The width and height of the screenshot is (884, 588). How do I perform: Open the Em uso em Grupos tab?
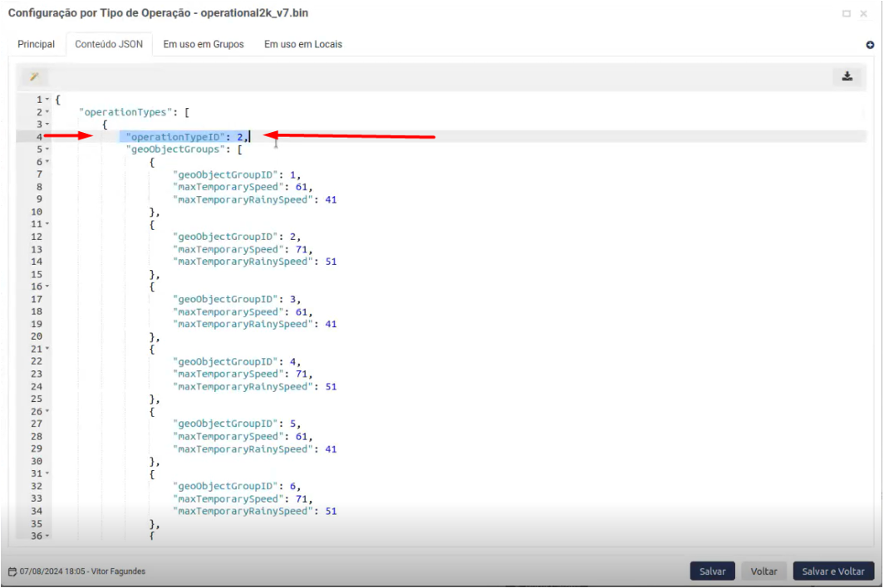point(204,44)
